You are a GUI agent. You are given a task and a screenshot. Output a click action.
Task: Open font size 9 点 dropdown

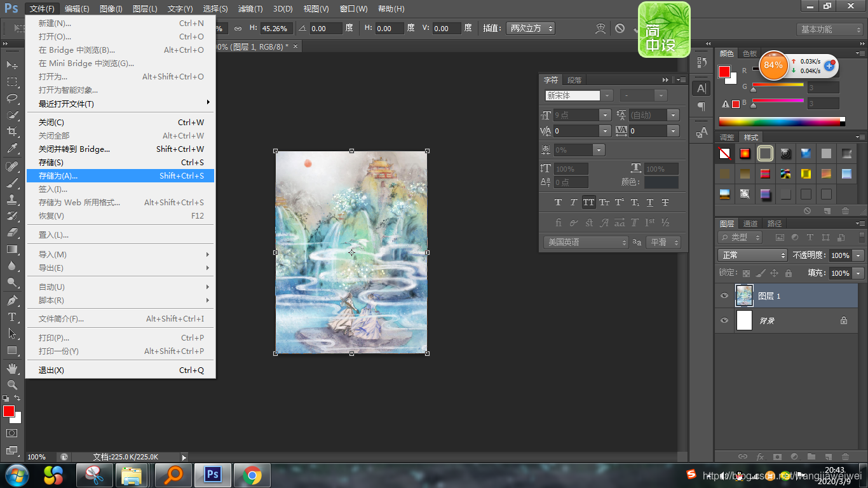pyautogui.click(x=605, y=115)
